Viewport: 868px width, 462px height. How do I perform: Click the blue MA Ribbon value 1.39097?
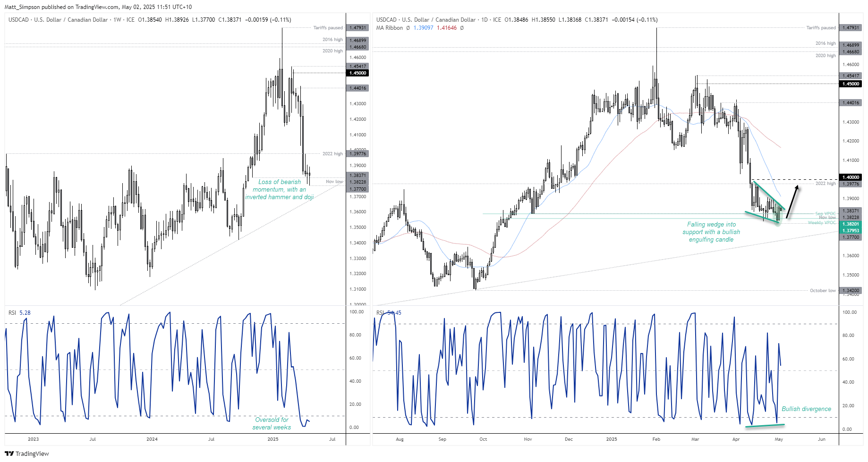click(x=423, y=28)
